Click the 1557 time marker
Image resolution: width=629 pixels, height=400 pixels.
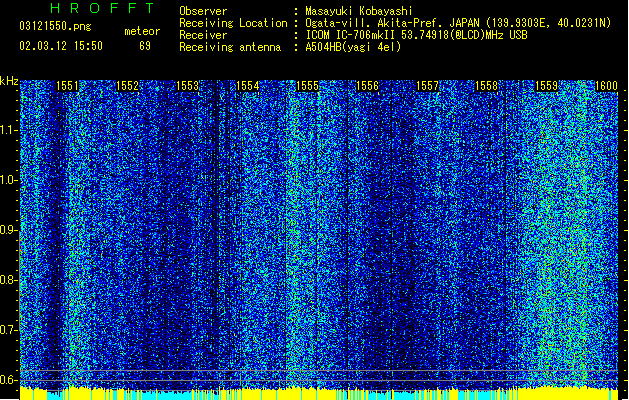[x=428, y=86]
